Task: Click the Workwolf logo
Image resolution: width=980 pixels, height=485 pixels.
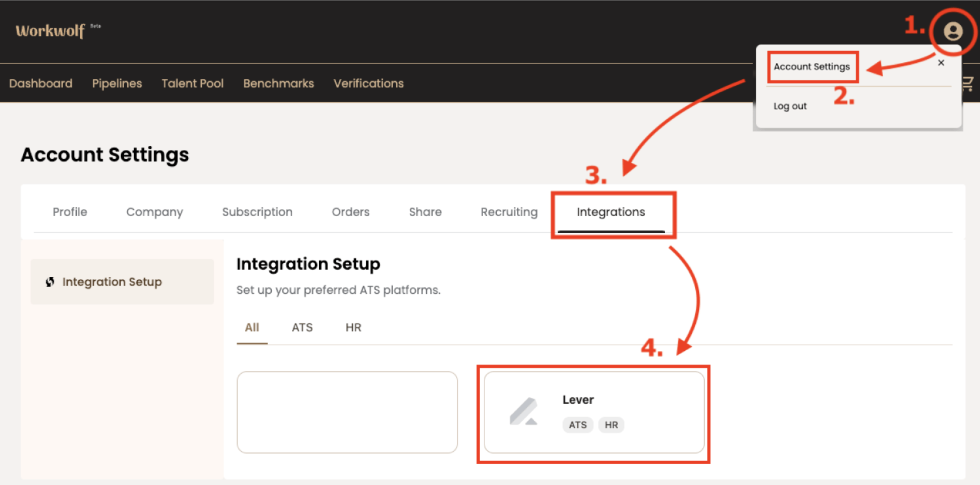Action: tap(50, 30)
